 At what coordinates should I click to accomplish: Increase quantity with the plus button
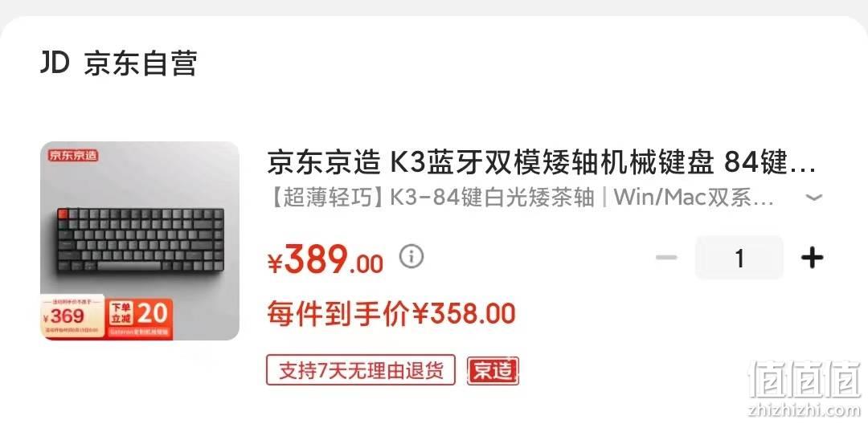click(812, 258)
